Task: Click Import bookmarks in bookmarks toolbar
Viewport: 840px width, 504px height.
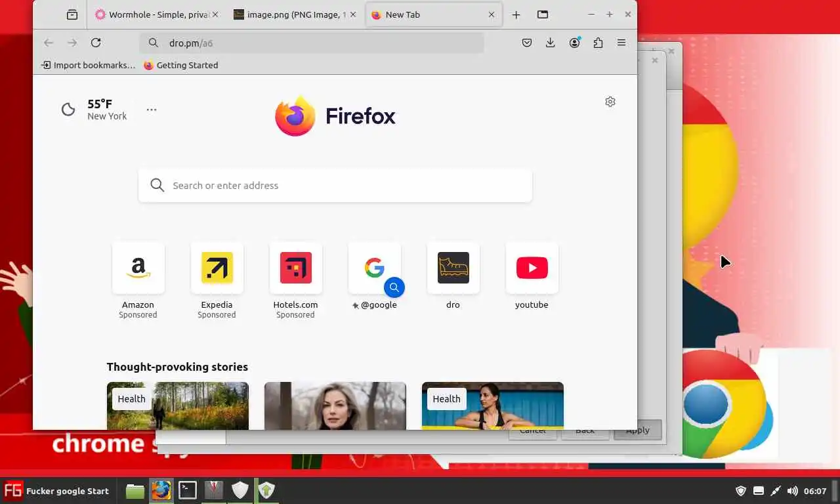Action: [88, 65]
